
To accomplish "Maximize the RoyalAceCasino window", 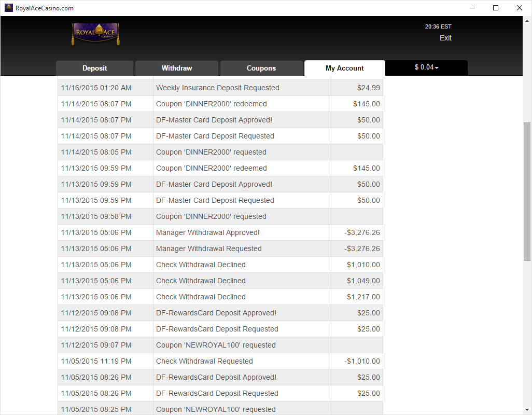I will pyautogui.click(x=496, y=8).
